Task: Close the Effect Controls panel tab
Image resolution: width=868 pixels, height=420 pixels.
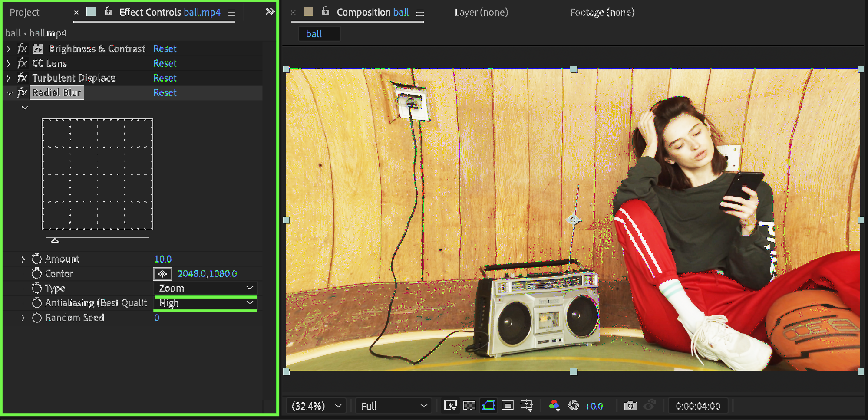Action: point(76,13)
